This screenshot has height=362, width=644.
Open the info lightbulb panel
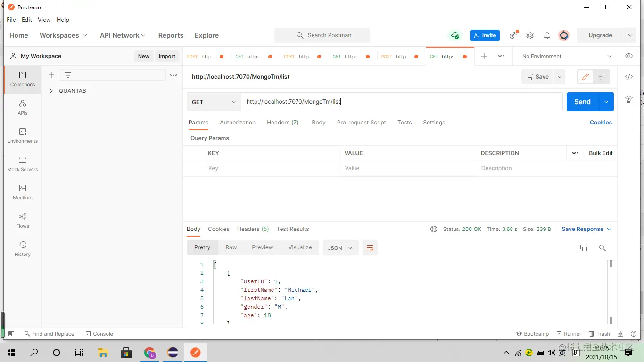tap(629, 99)
